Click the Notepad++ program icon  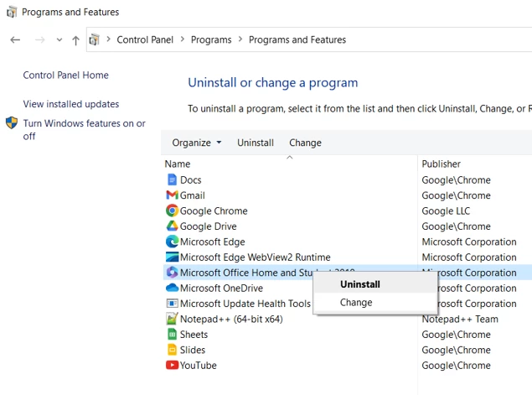[172, 319]
